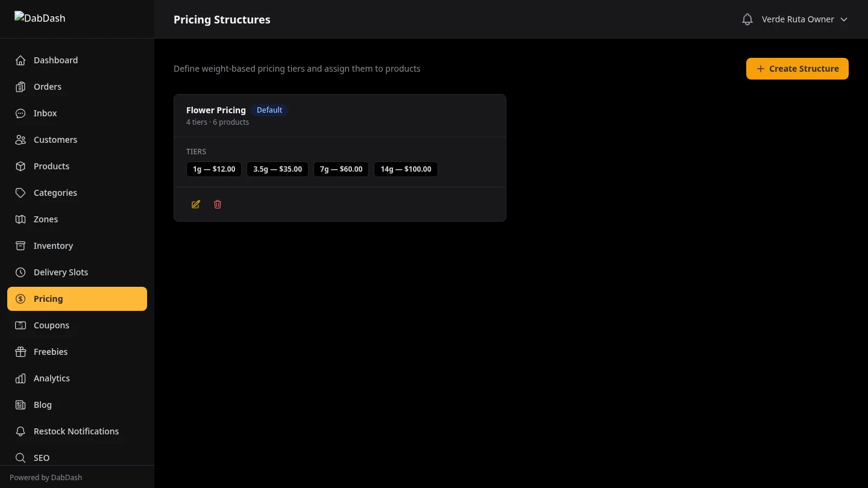Click the Products box icon
868x488 pixels.
[x=20, y=166]
